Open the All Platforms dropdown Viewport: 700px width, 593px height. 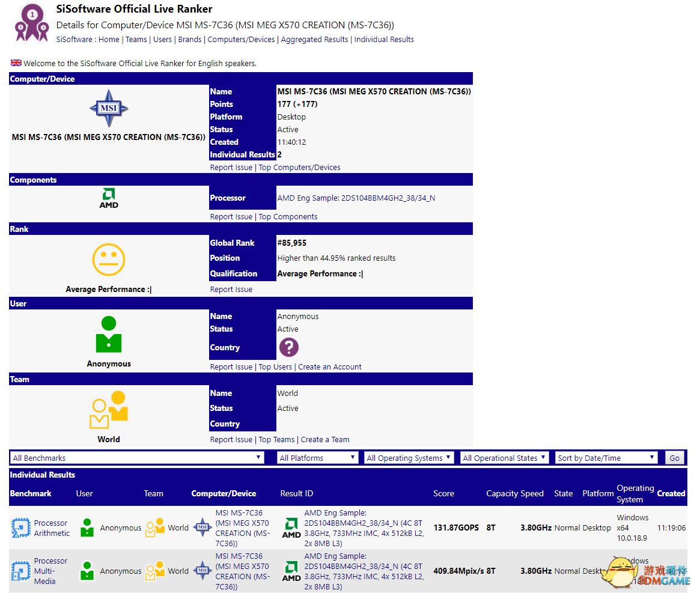coord(317,458)
